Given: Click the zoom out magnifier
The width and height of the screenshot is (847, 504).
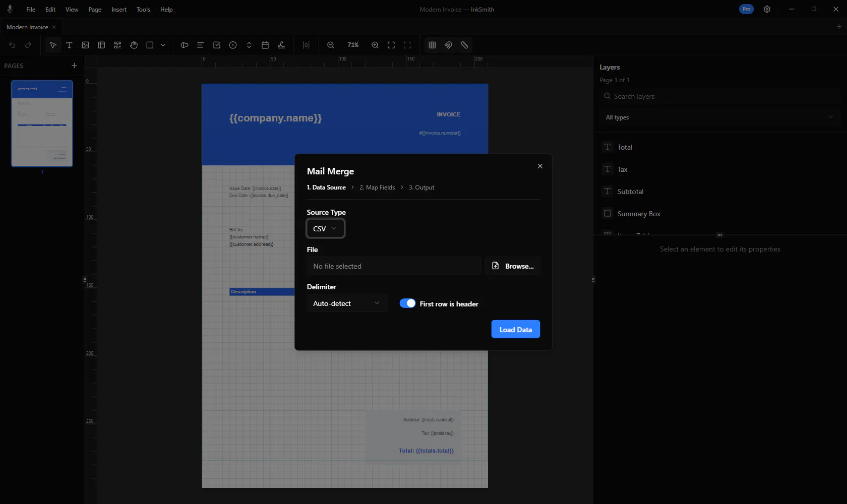Looking at the screenshot, I should point(331,45).
